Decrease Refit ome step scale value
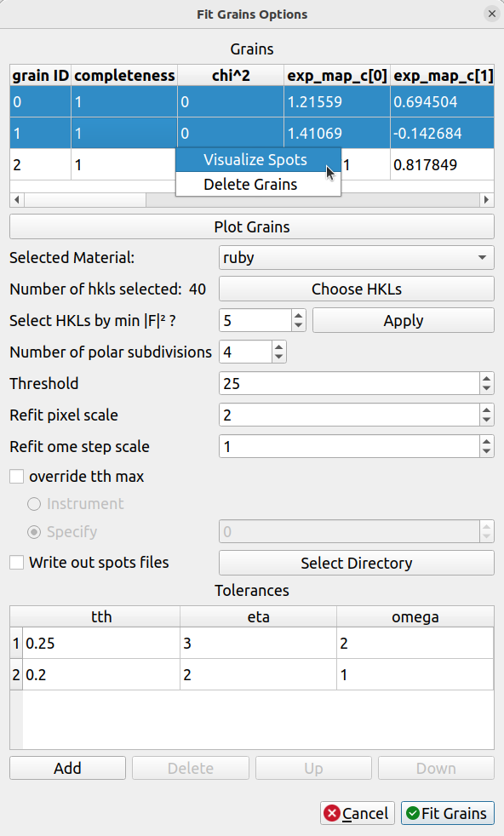 coord(486,451)
